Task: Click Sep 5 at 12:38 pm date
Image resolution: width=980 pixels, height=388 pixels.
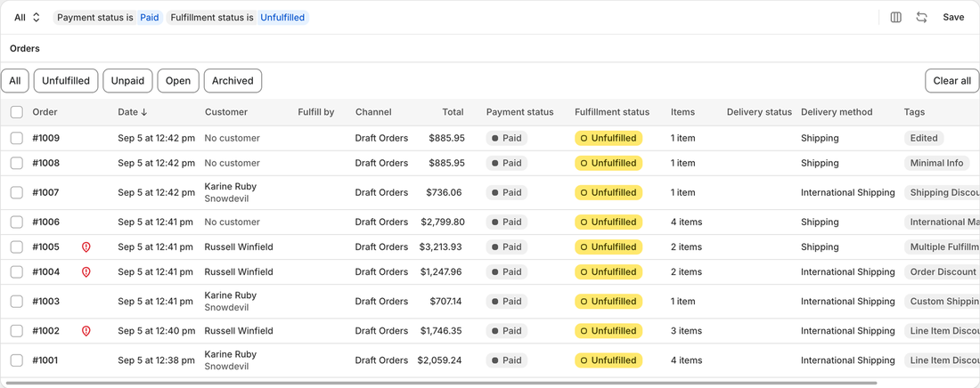Action: 156,360
